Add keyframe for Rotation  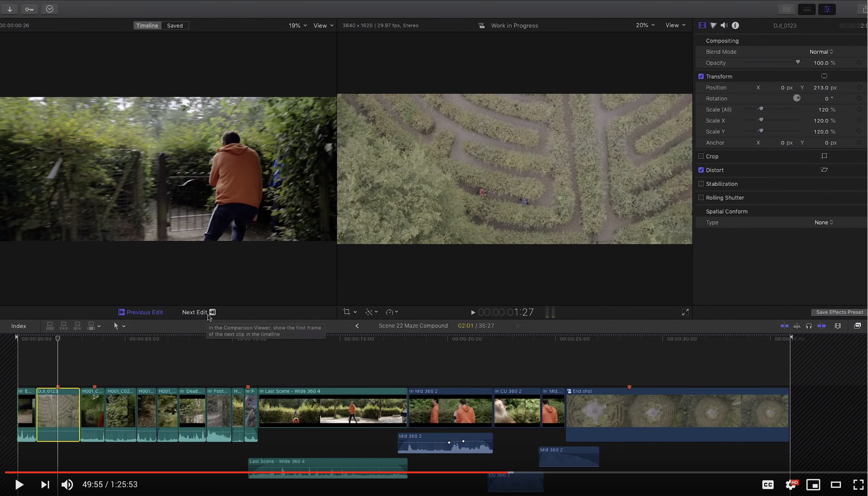coord(859,99)
